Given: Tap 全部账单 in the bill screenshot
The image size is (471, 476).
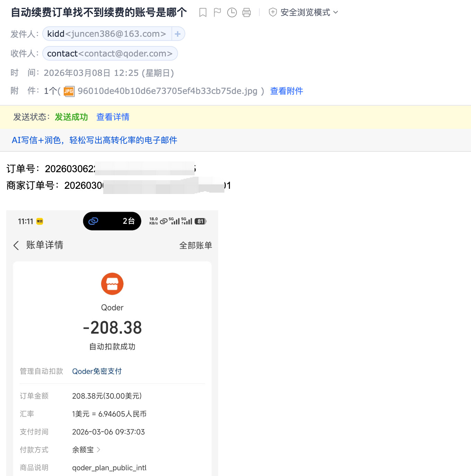Looking at the screenshot, I should tap(196, 245).
